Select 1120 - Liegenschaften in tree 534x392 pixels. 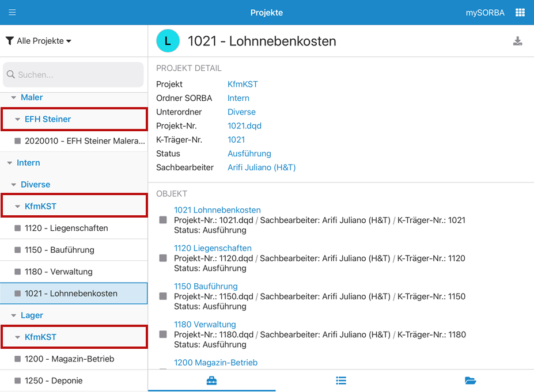(66, 228)
